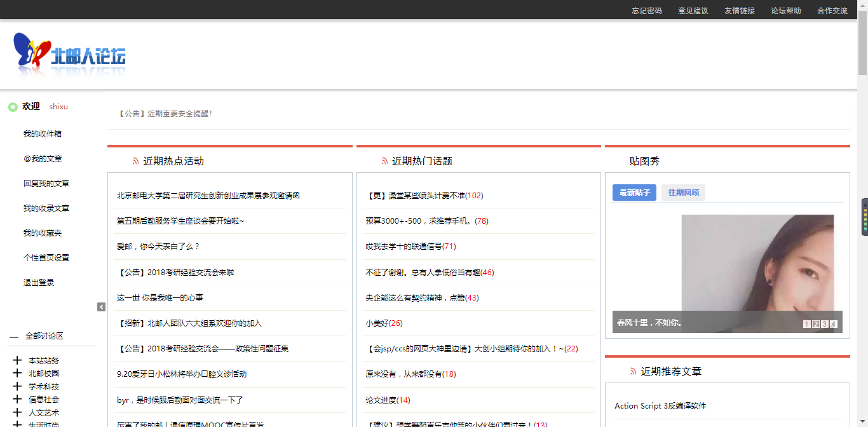Screen dimensions: 868x427
Task: Switch to slide 1 in 贴图秀
Action: click(x=807, y=324)
